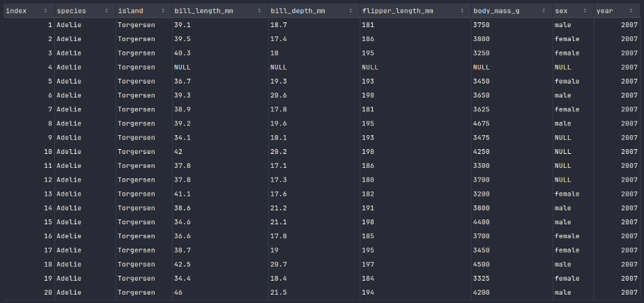Click the Torgersen island cell in row 7
The width and height of the screenshot is (644, 303).
click(137, 109)
